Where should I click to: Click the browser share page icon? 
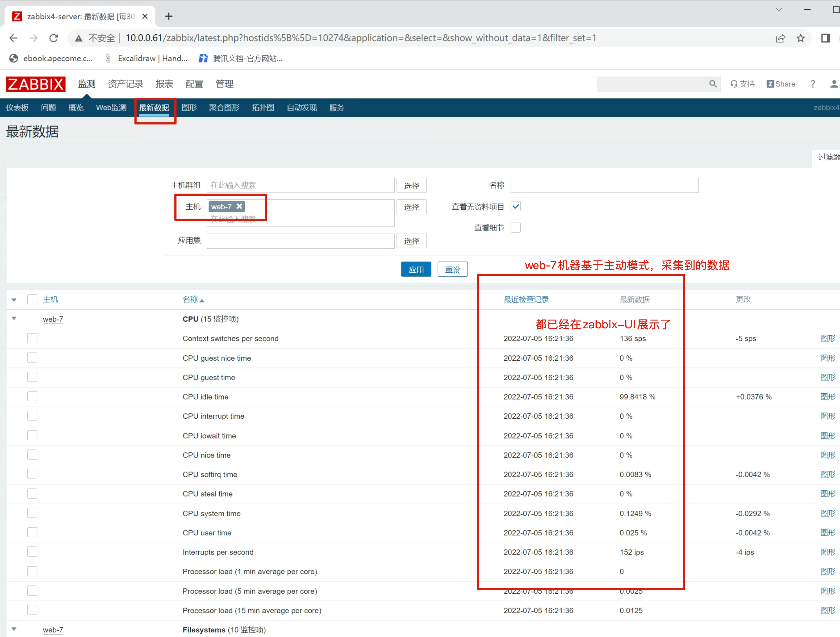[x=780, y=38]
